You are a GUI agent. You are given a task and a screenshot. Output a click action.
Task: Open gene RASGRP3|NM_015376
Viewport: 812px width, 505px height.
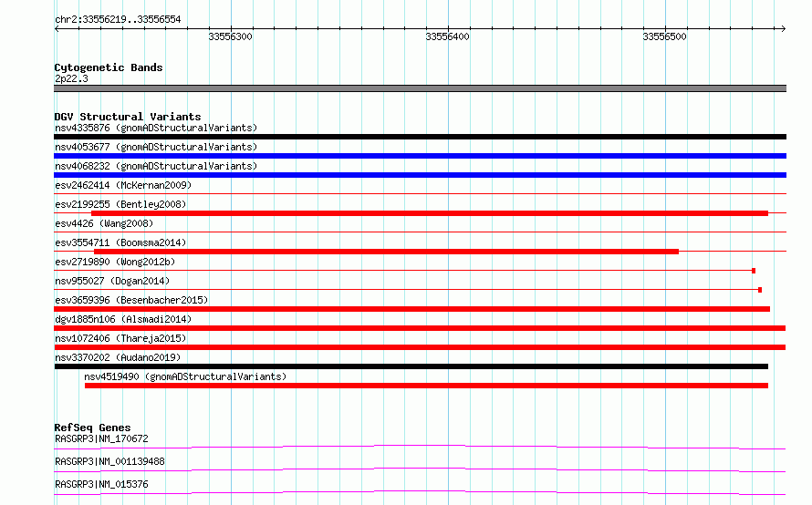pyautogui.click(x=101, y=484)
